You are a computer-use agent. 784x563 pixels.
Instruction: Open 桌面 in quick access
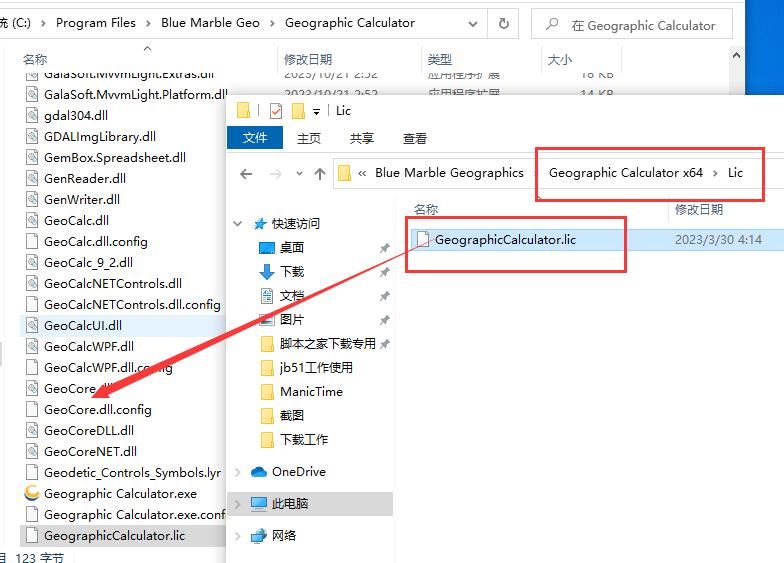coord(292,248)
